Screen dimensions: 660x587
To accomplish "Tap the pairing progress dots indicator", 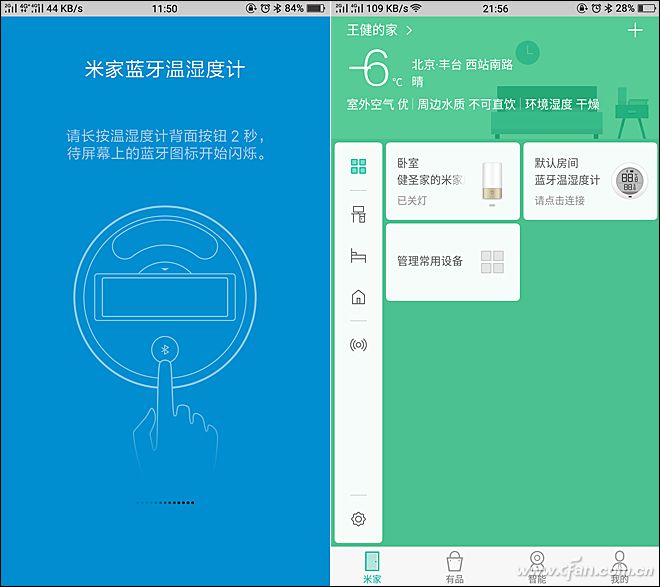I will coord(165,502).
